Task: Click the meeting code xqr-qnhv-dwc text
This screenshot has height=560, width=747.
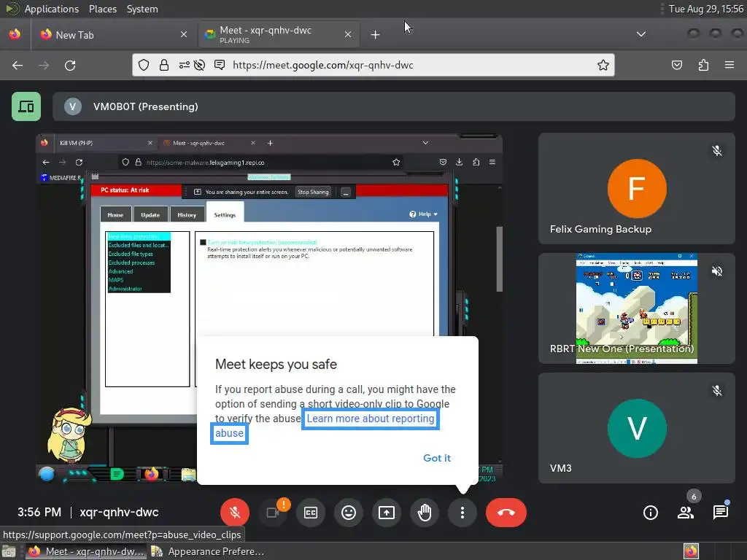Action: tap(119, 513)
